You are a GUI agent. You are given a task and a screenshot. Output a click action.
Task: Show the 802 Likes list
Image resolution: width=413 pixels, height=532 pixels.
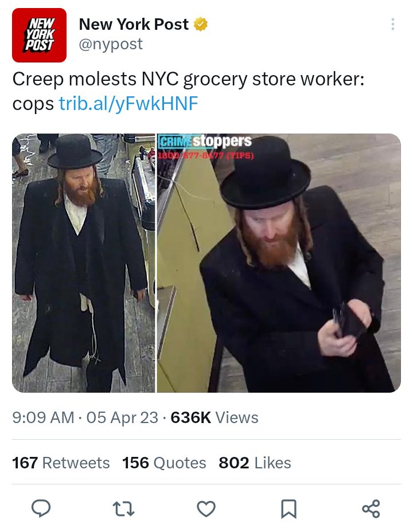pyautogui.click(x=255, y=463)
